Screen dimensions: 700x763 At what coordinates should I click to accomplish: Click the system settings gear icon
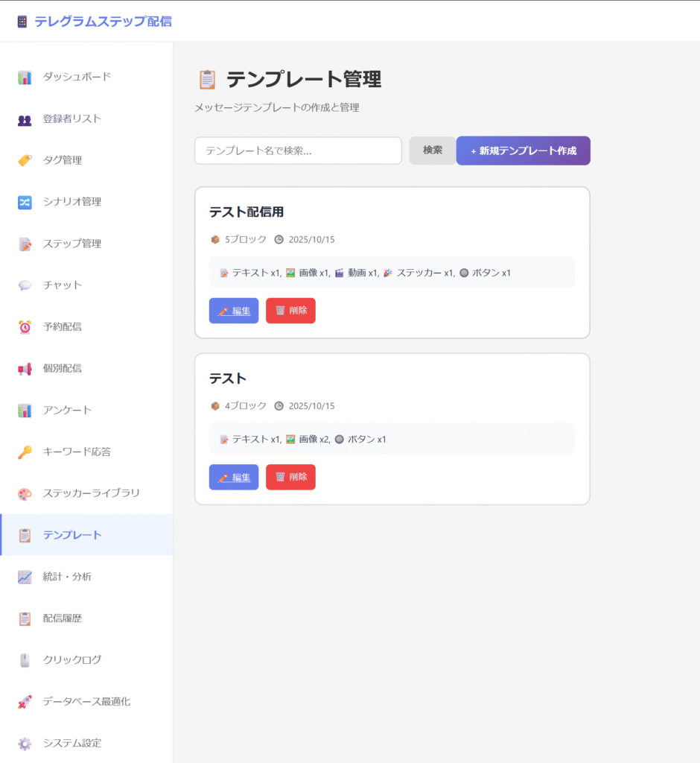[25, 743]
